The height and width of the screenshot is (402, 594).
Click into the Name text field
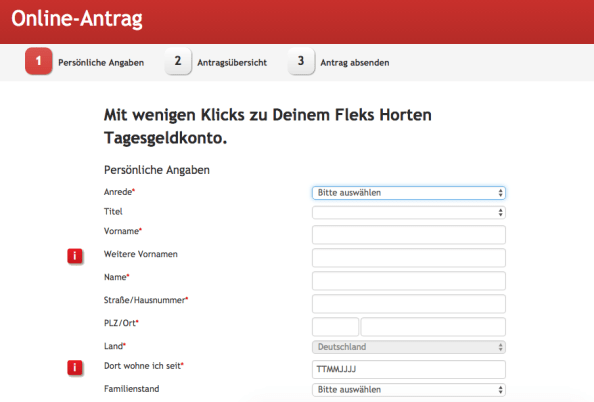[x=409, y=281]
